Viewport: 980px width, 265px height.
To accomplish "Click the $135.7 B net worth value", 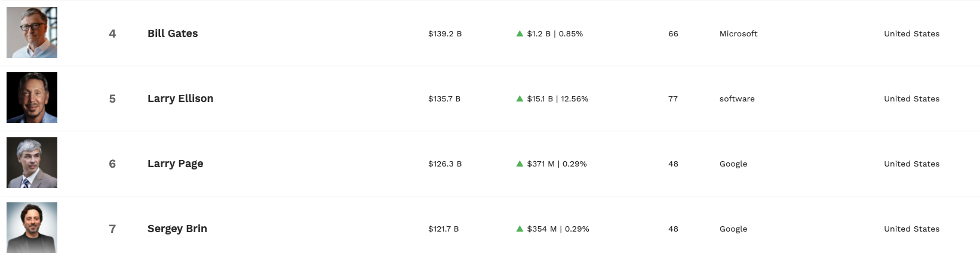I will [x=444, y=98].
